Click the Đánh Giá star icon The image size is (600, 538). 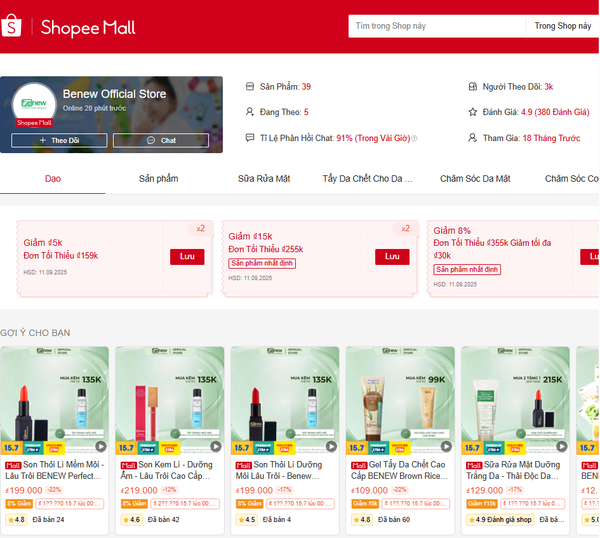pos(473,112)
